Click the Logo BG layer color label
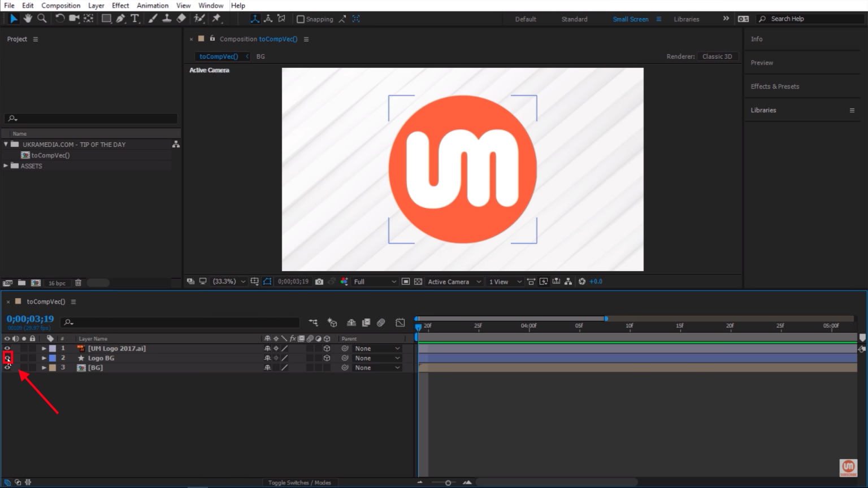Screen dimensions: 868x488 53,358
